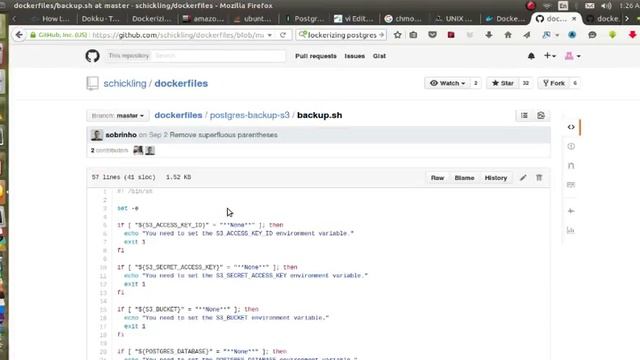Click the Pocket icon in the toolbar
Image resolution: width=640 pixels, height=360 pixels.
(x=432, y=35)
